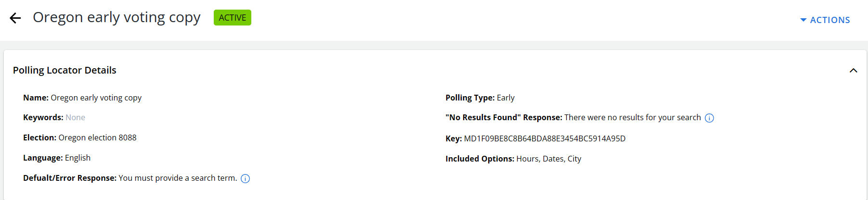Click the Name field value text
This screenshot has height=200, width=868.
tap(96, 98)
